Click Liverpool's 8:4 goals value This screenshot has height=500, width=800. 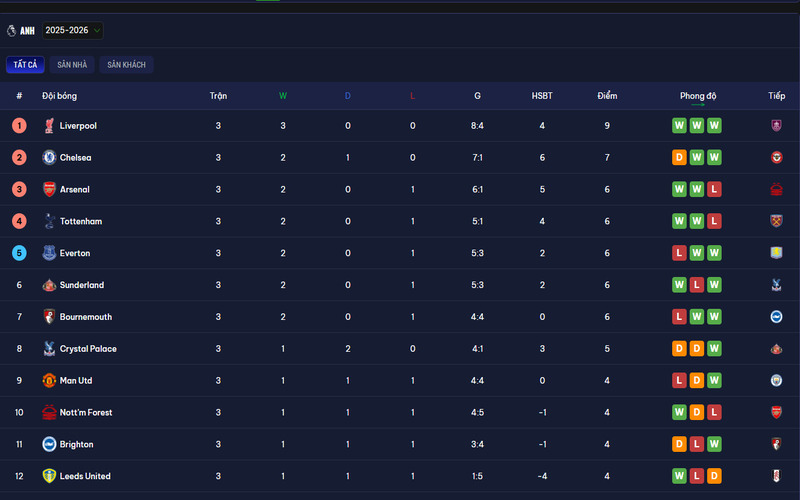point(477,126)
